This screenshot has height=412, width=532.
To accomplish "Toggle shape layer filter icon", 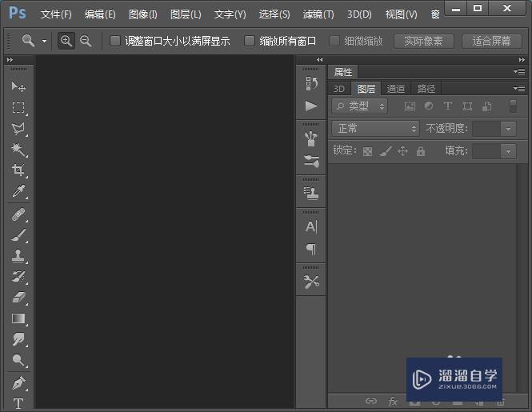I will (467, 106).
